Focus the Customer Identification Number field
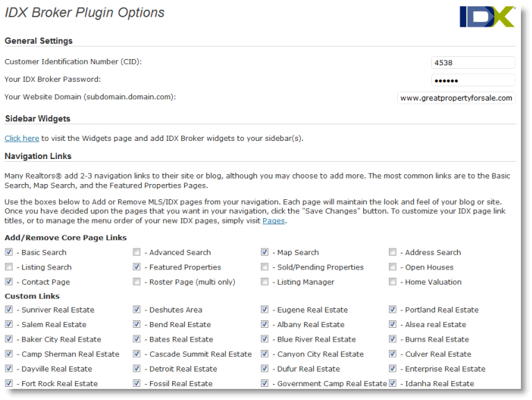The height and width of the screenshot is (400, 532). click(x=473, y=62)
